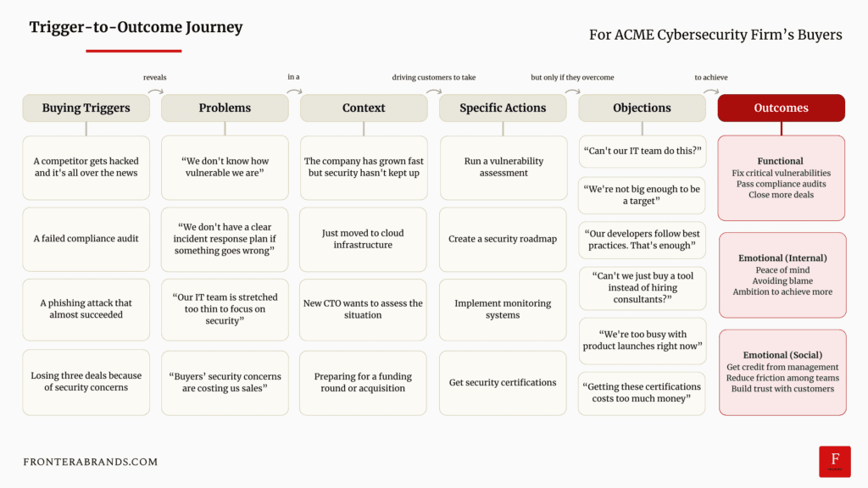Select the Buying Triggers column header

click(x=86, y=108)
